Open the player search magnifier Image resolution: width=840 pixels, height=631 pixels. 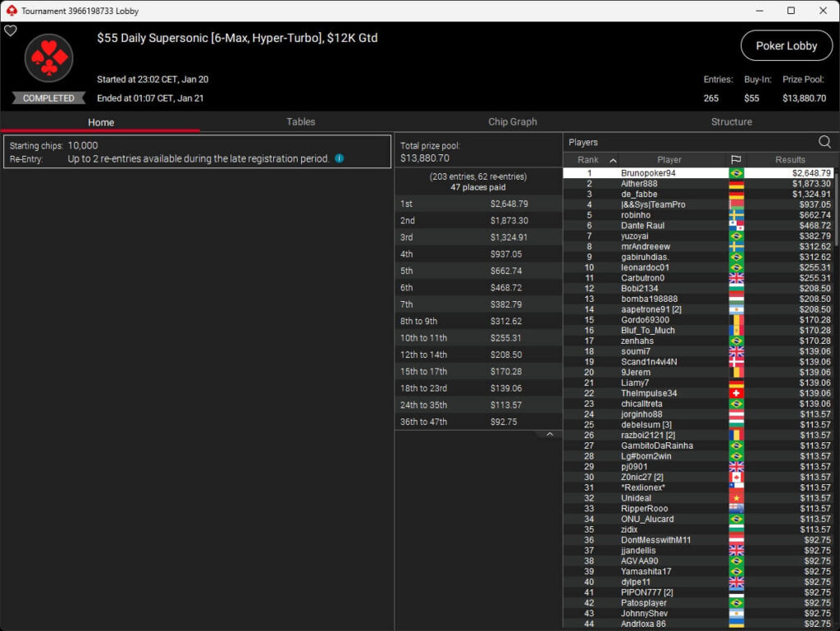824,142
